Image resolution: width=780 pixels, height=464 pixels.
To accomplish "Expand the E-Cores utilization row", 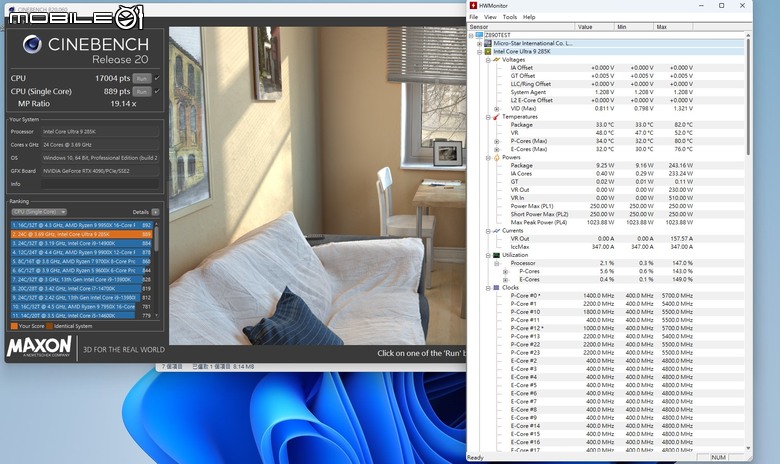I will [505, 279].
